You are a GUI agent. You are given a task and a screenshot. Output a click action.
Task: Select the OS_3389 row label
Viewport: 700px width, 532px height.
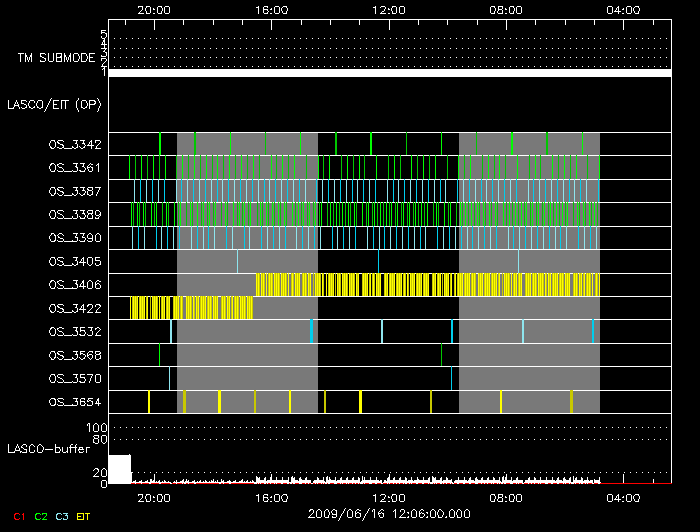[74, 214]
